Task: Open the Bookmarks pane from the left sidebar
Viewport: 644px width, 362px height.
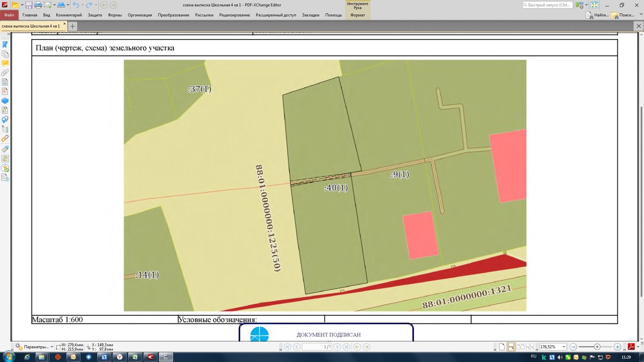Action: tap(5, 45)
